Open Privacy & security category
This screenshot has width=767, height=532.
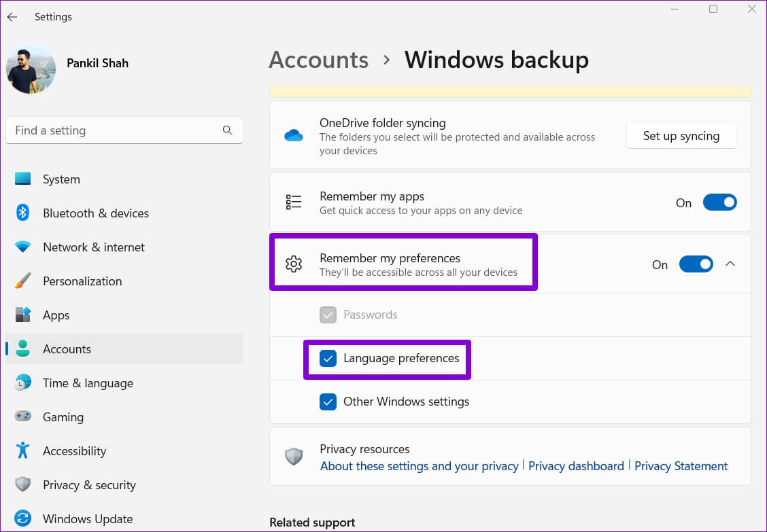(x=124, y=484)
